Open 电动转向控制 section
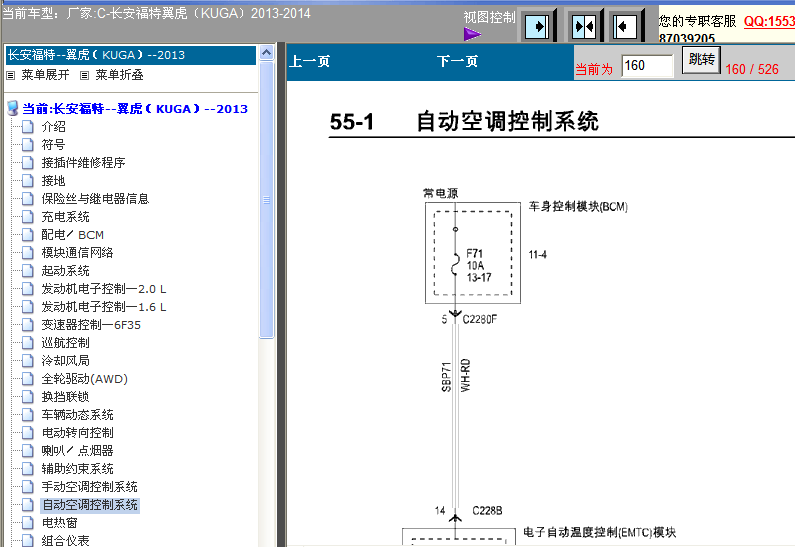The height and width of the screenshot is (547, 795). [77, 432]
